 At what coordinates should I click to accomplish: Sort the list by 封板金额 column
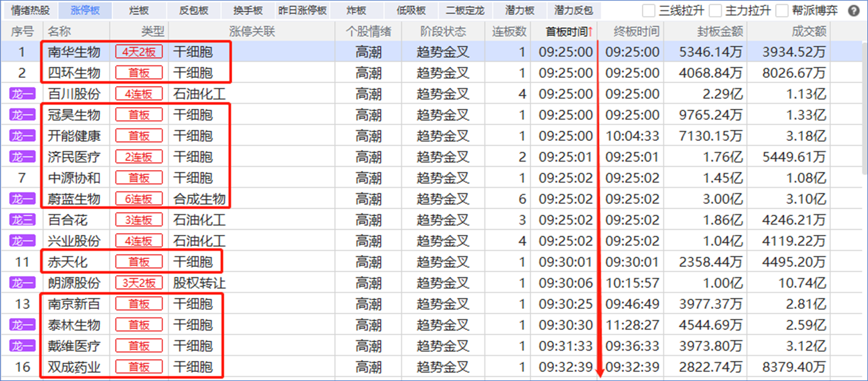pos(705,32)
